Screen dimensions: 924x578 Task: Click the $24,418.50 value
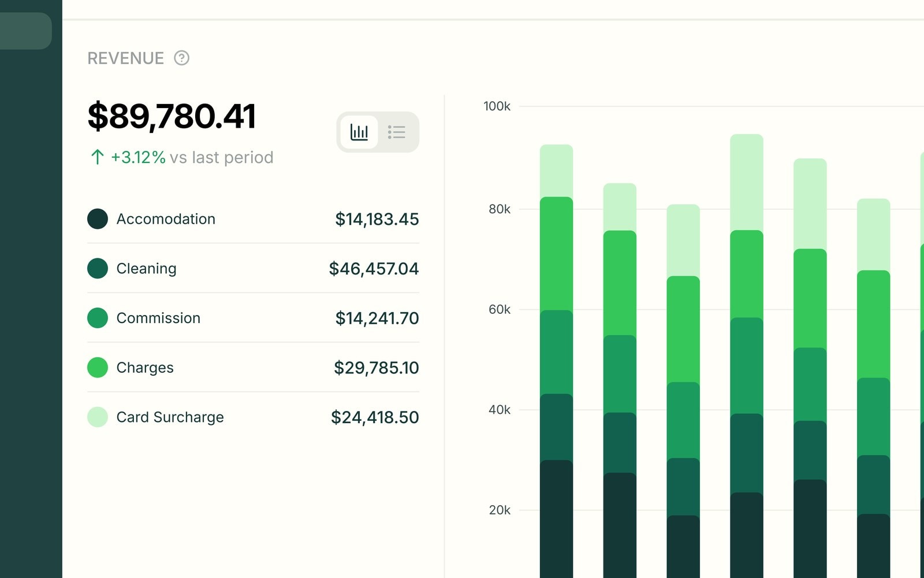point(375,417)
